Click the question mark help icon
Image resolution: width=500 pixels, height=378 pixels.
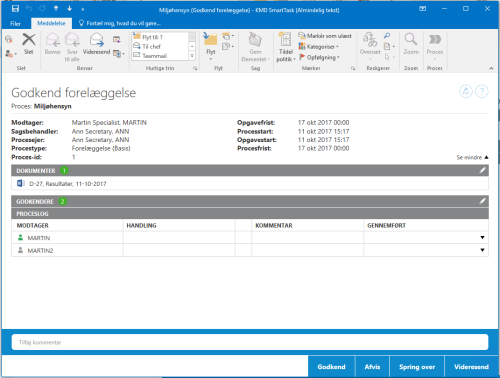(x=482, y=91)
